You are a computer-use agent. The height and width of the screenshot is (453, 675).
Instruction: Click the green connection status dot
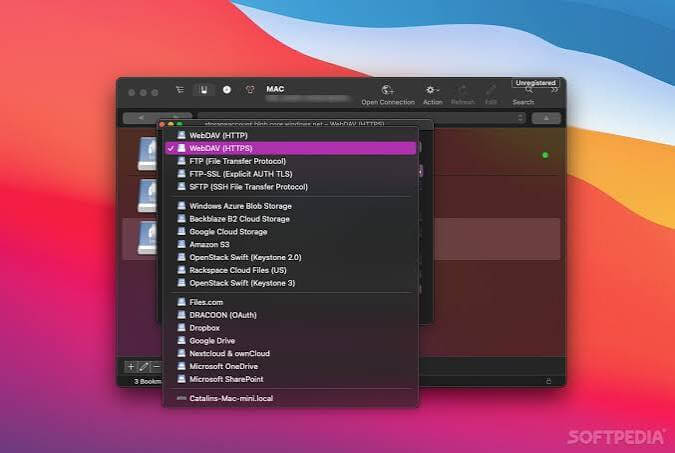tap(545, 155)
